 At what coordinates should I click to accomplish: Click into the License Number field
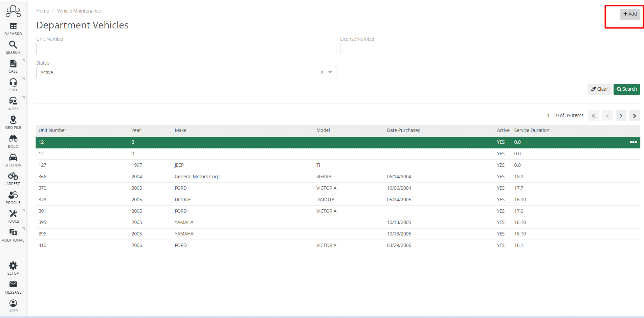coord(490,49)
